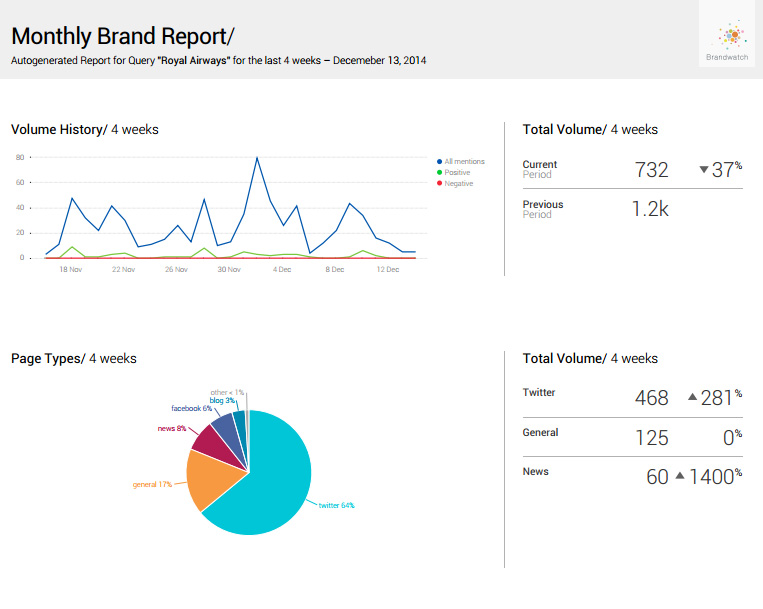This screenshot has width=763, height=609.
Task: Click the News row label
Action: point(535,472)
